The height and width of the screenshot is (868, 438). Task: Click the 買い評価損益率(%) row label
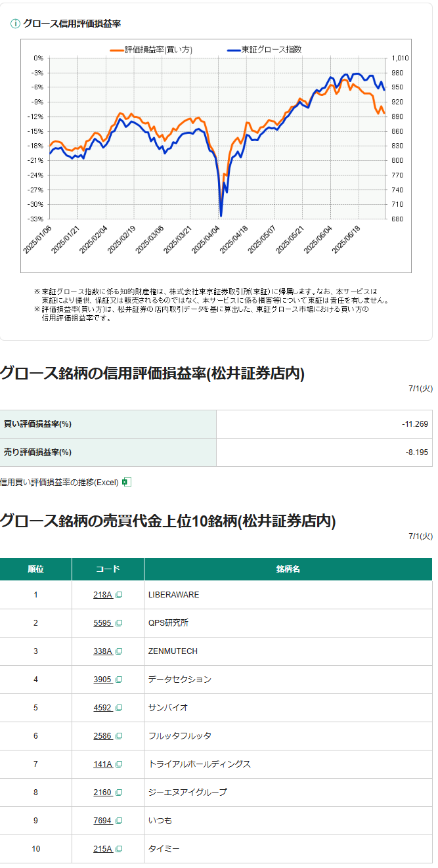37,424
